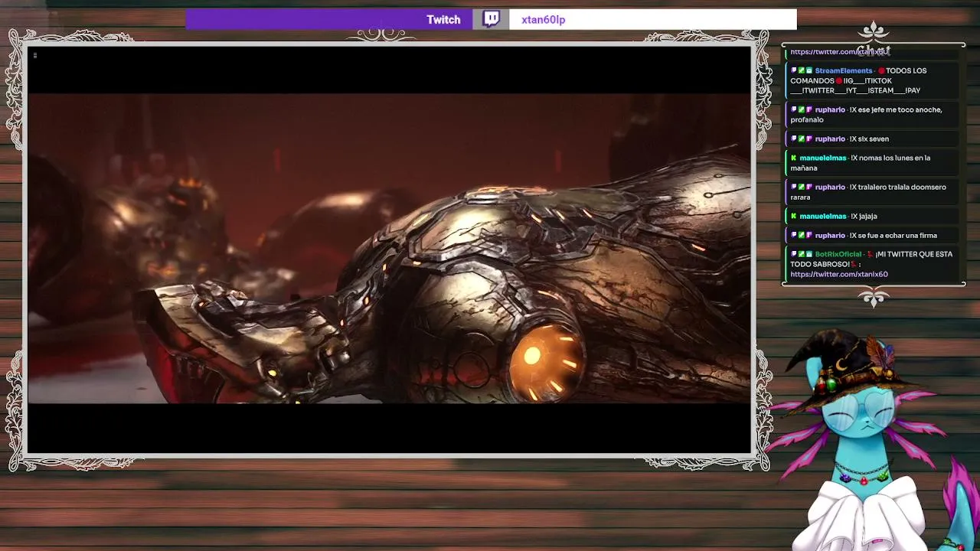Click the green badge beside StreamElements
Screen dimensions: 980x551
802,70
